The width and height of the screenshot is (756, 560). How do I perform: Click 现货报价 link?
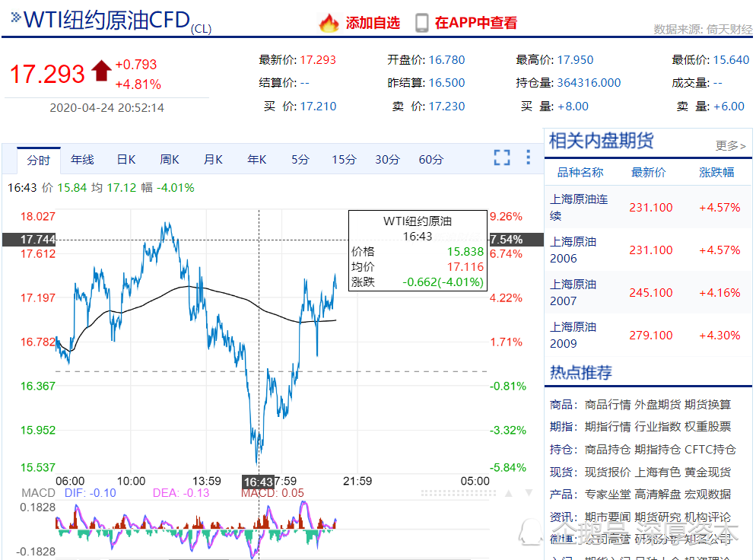pos(608,472)
